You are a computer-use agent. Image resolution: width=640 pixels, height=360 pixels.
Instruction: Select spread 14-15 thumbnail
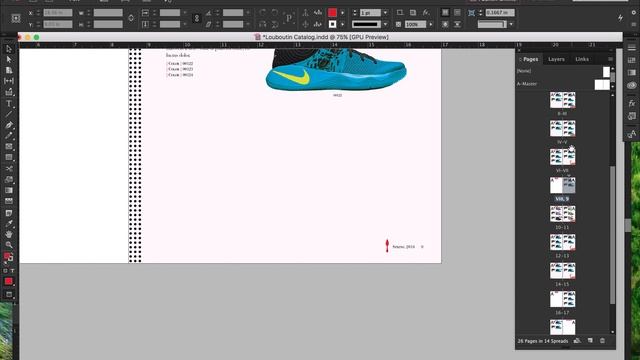pyautogui.click(x=562, y=271)
